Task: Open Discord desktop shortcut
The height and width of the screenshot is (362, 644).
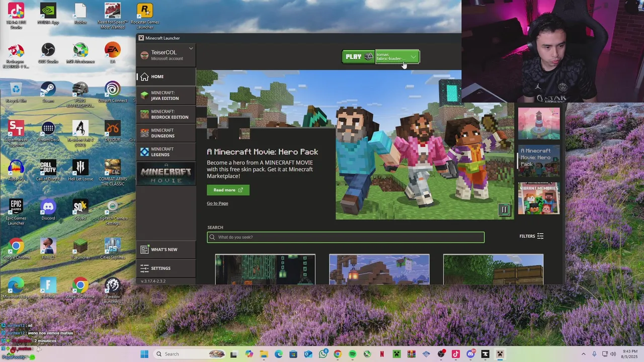Action: (x=48, y=210)
